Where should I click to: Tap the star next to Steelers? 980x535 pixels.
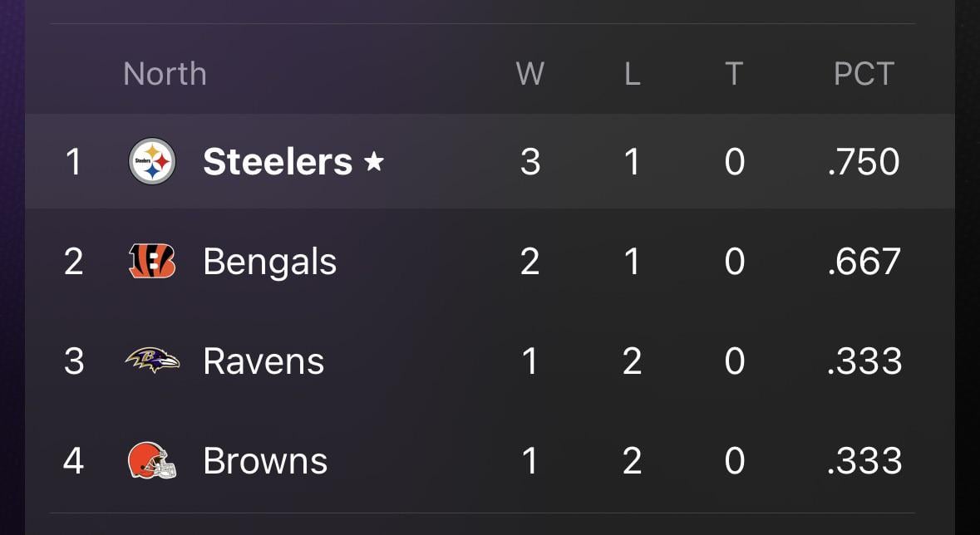374,162
